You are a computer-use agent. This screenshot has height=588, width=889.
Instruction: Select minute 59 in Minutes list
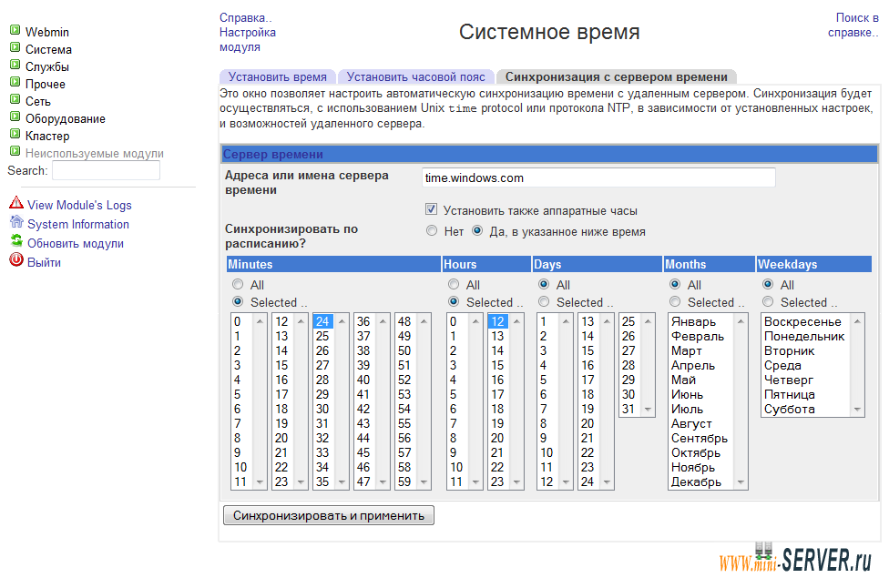point(404,482)
